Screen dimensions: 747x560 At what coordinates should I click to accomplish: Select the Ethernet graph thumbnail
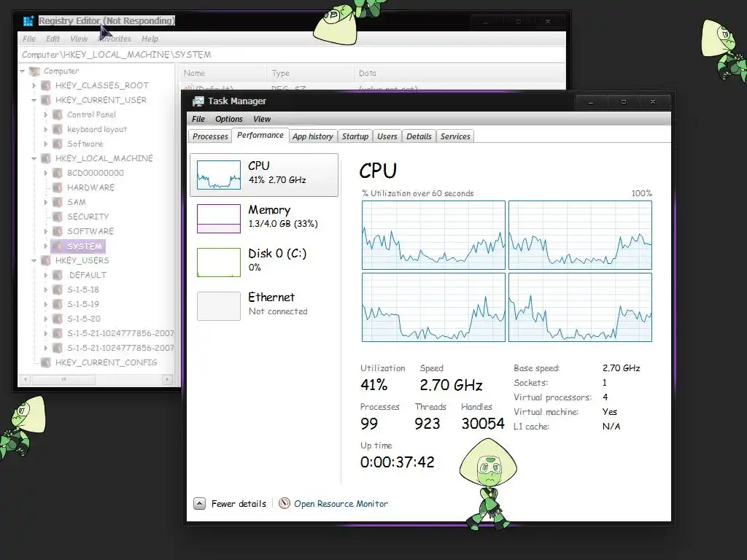[219, 306]
